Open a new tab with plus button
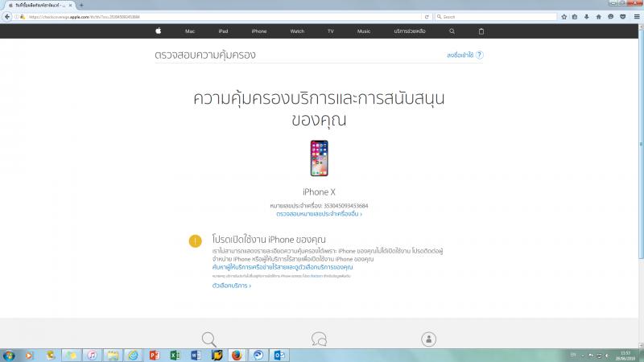Viewport: 644px width, 362px height. (81, 6)
